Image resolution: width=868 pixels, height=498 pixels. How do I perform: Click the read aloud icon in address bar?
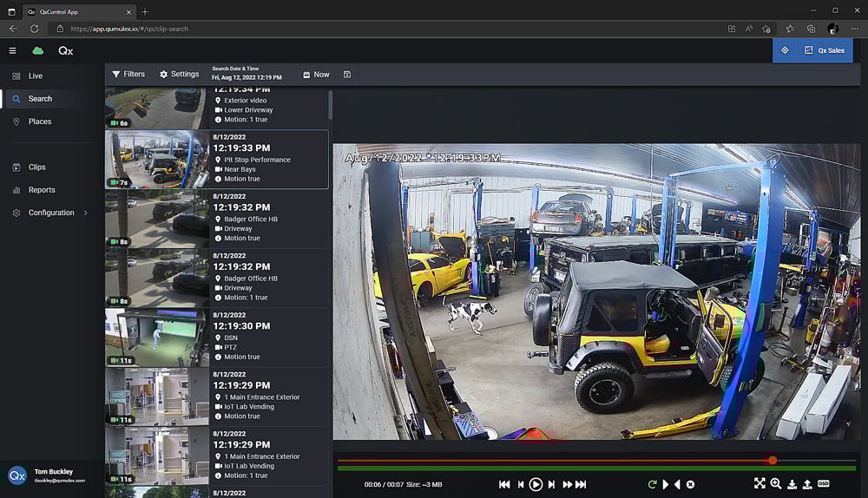pyautogui.click(x=749, y=29)
